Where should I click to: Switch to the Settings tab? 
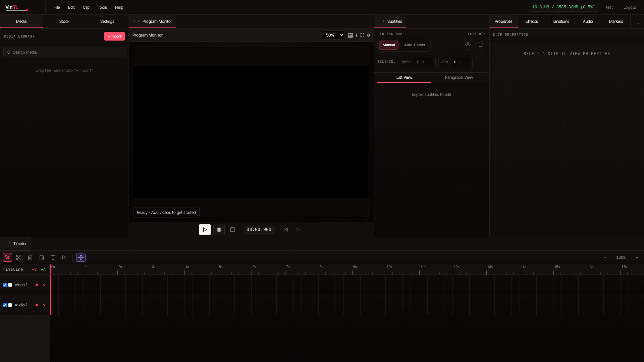(x=107, y=21)
